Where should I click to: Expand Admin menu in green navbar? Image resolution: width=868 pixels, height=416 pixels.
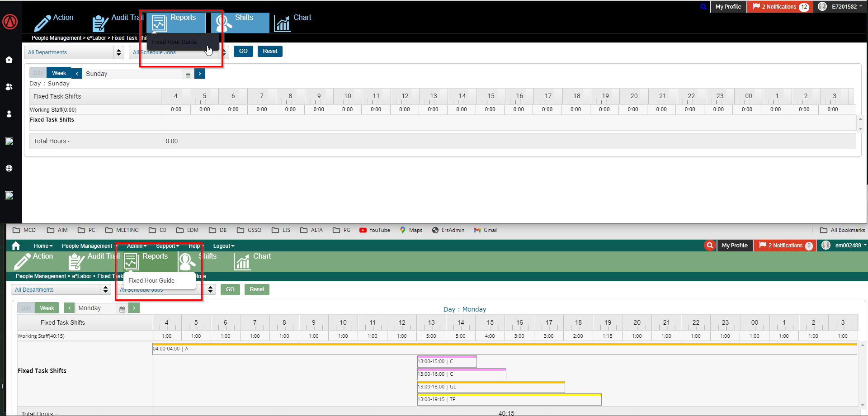[137, 246]
